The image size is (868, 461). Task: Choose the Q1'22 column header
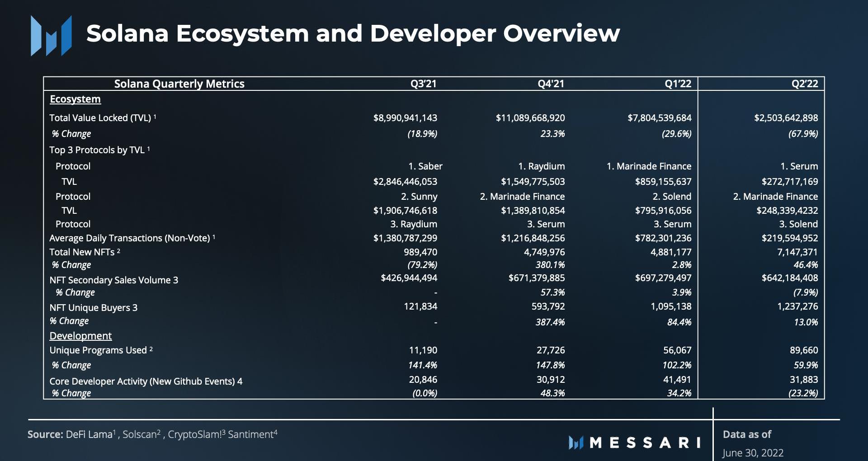(678, 84)
